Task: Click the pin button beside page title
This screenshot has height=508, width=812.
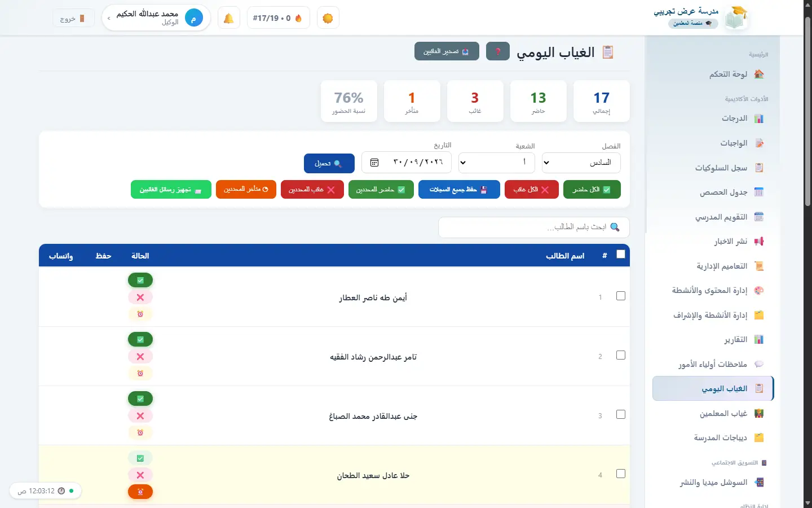Action: click(498, 51)
